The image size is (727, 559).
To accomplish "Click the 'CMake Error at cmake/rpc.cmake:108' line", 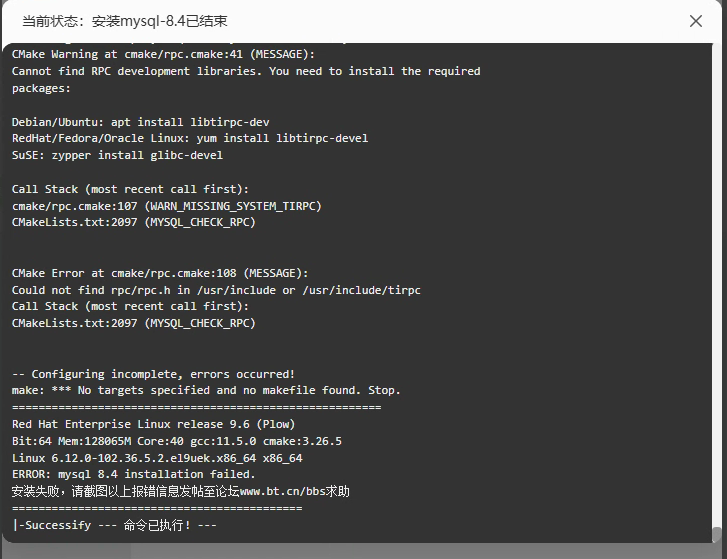I will (x=160, y=273).
